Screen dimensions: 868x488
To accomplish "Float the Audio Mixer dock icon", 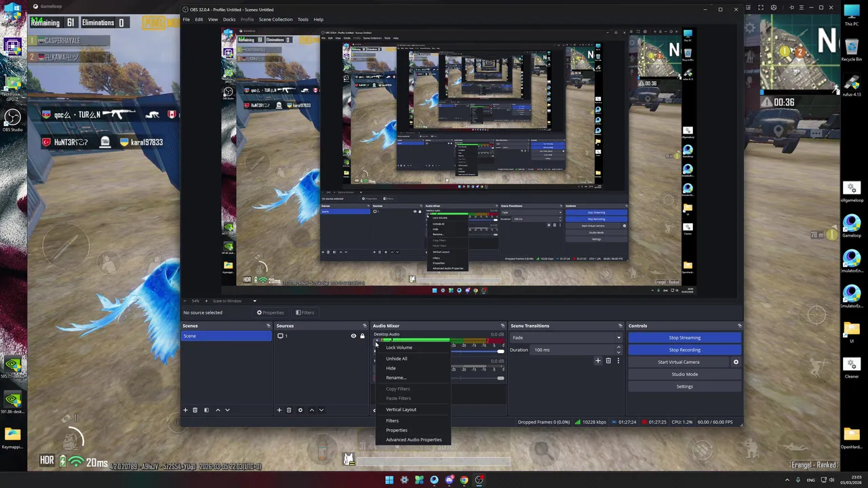I will coord(502,326).
